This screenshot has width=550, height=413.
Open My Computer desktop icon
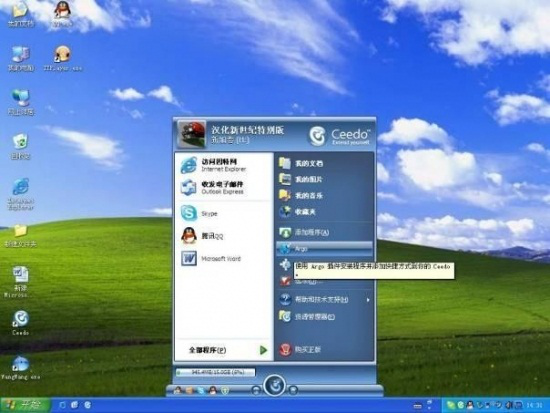tap(21, 58)
